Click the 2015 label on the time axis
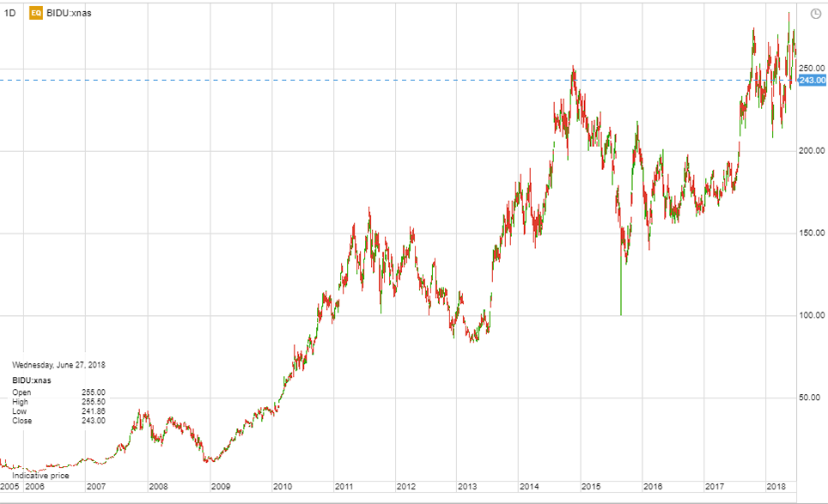This screenshot has height=504, width=828. tap(591, 487)
